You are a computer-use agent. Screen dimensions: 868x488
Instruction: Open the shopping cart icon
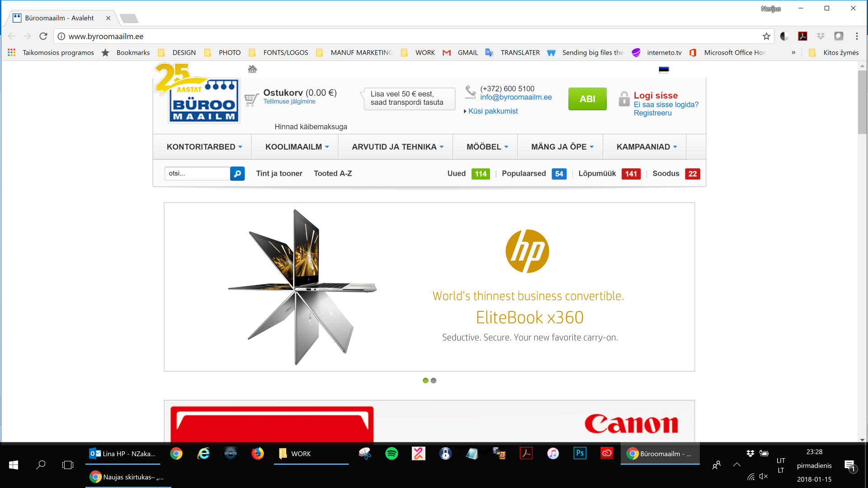point(251,99)
